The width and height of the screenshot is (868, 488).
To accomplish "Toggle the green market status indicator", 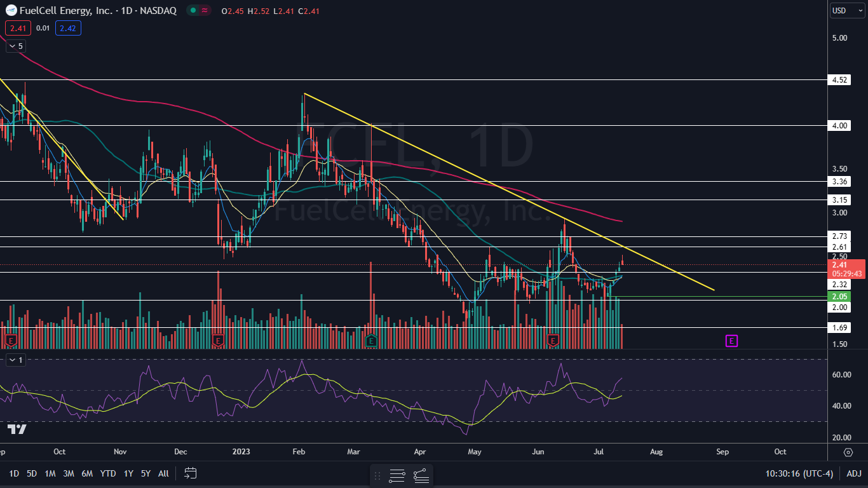I will pos(192,11).
